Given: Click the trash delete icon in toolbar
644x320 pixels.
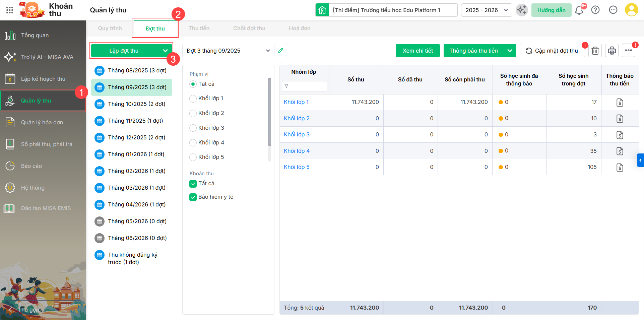Looking at the screenshot, I should 595,51.
